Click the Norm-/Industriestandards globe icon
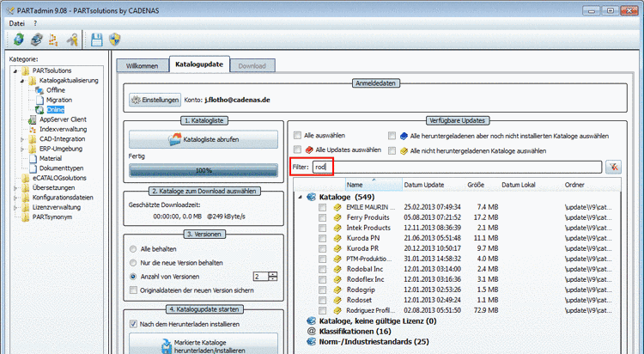 (x=312, y=341)
